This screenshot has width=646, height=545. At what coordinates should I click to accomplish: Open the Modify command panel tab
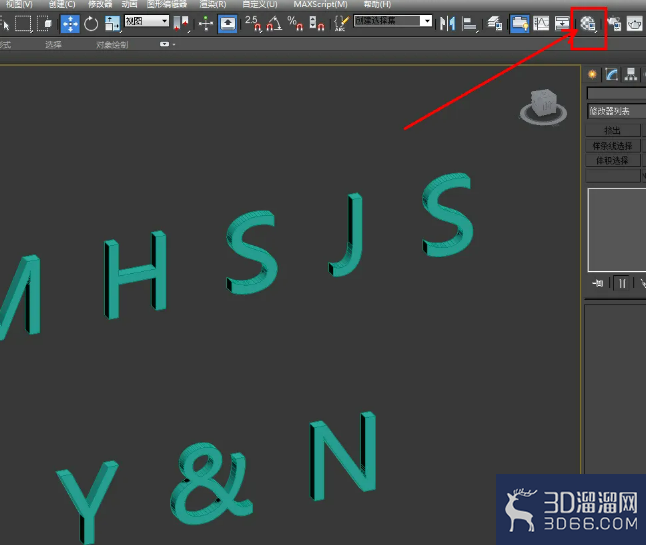point(611,74)
